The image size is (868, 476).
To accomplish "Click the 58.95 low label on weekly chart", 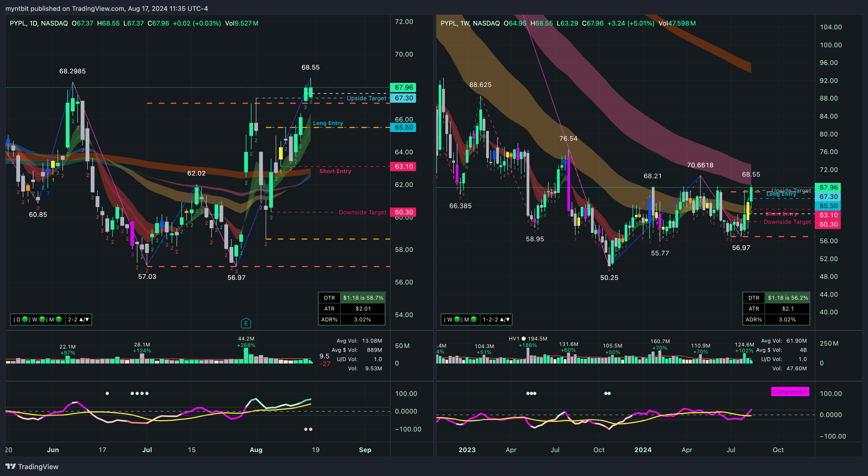I will click(x=535, y=239).
